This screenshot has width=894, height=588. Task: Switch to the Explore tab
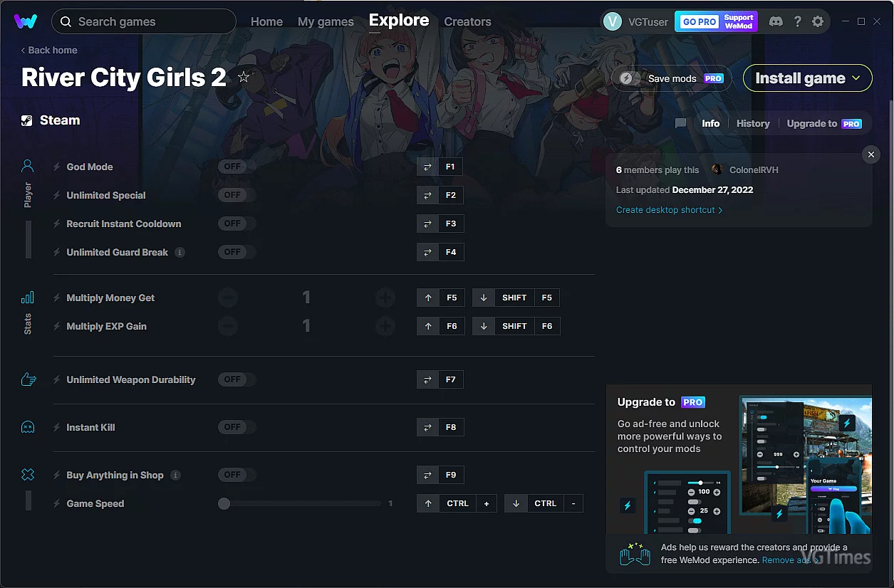399,21
